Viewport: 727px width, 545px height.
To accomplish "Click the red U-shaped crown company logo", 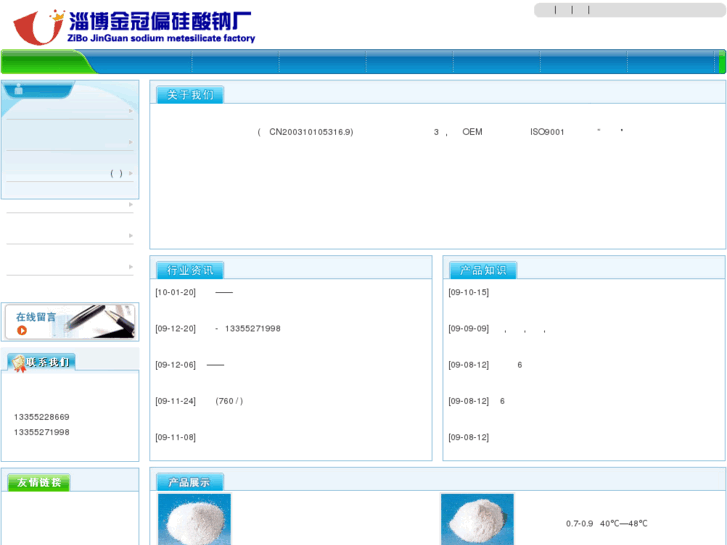I will tap(39, 27).
